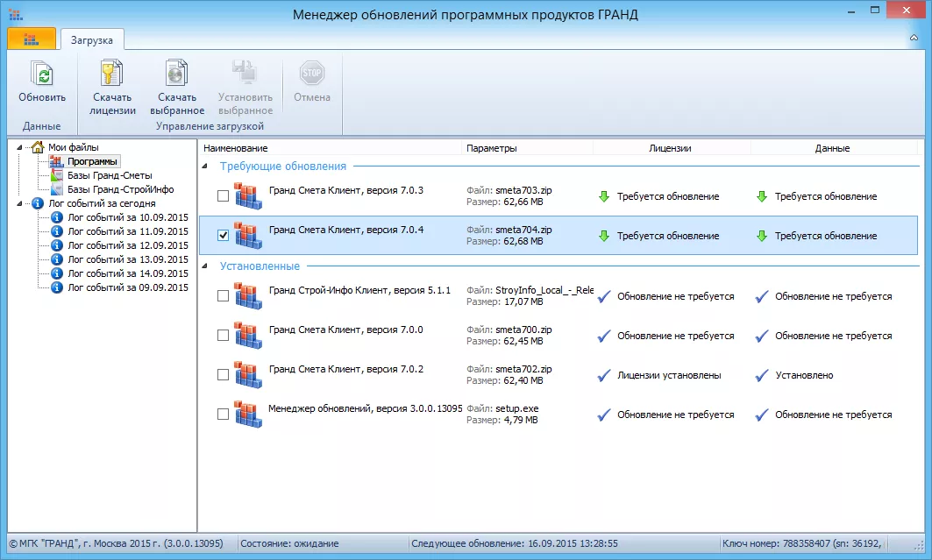The image size is (932, 560).
Task: Click program icon of Менеджер обновлений row
Action: tap(248, 414)
